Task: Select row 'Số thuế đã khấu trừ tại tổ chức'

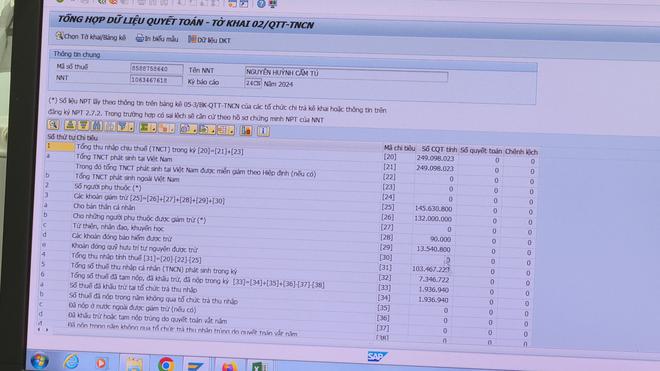Action: click(x=133, y=288)
